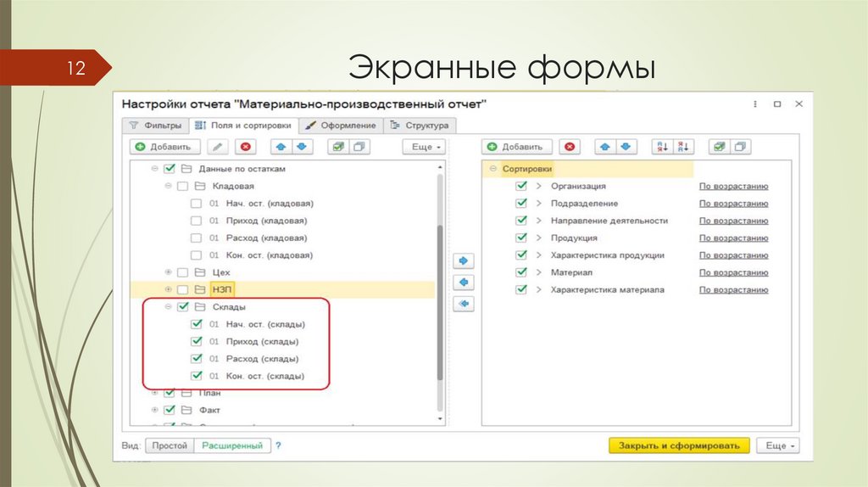Click folder icon next to Цех
The image size is (868, 487).
pos(200,272)
